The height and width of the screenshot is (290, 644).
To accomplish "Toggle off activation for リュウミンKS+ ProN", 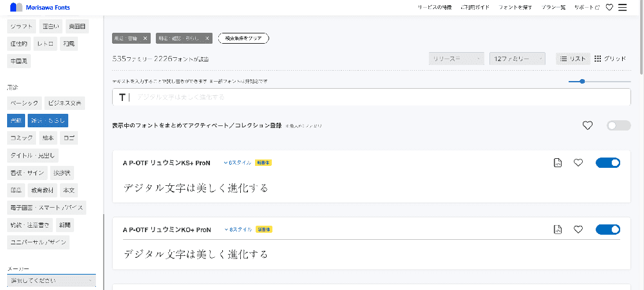I will coord(608,163).
